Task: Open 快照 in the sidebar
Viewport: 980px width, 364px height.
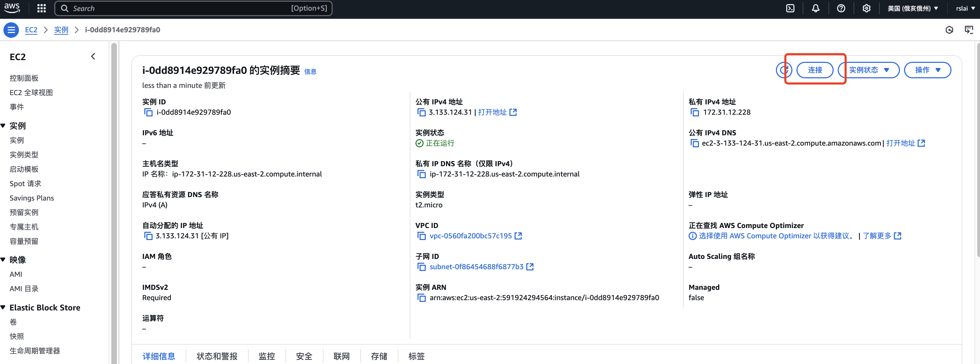Action: [x=17, y=336]
